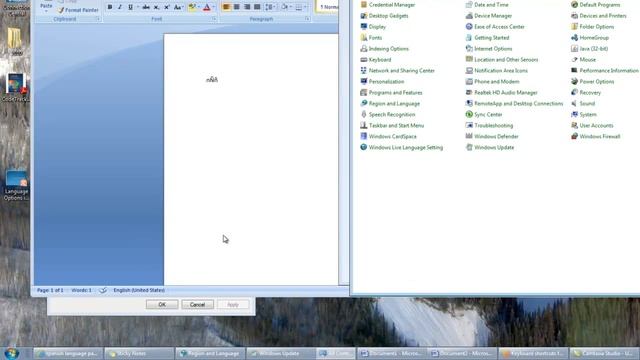The image size is (640, 360).
Task: Click the Windows Firewall icon
Action: 574,136
